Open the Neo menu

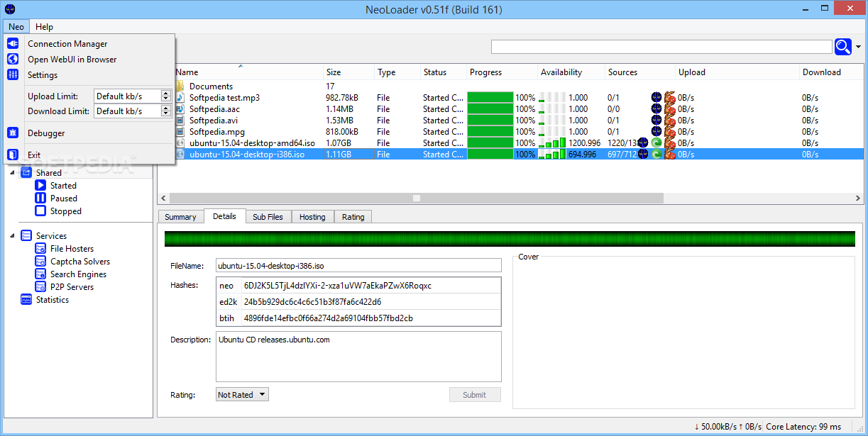point(16,27)
